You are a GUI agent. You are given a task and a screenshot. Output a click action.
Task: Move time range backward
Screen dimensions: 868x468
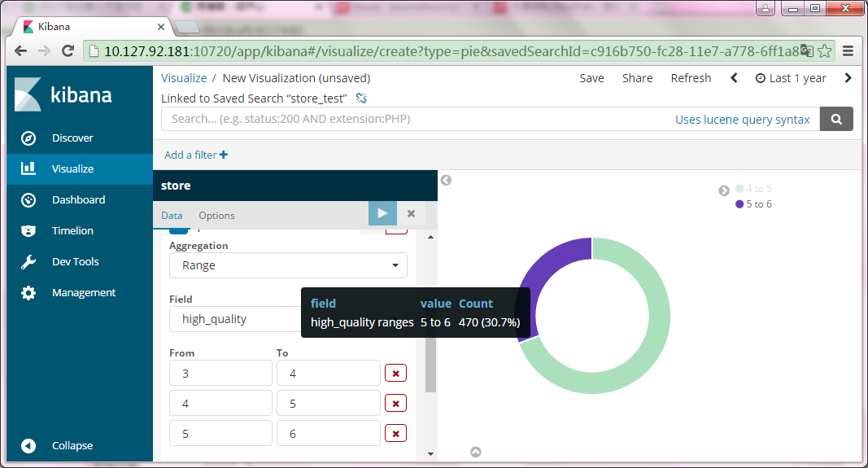click(734, 78)
